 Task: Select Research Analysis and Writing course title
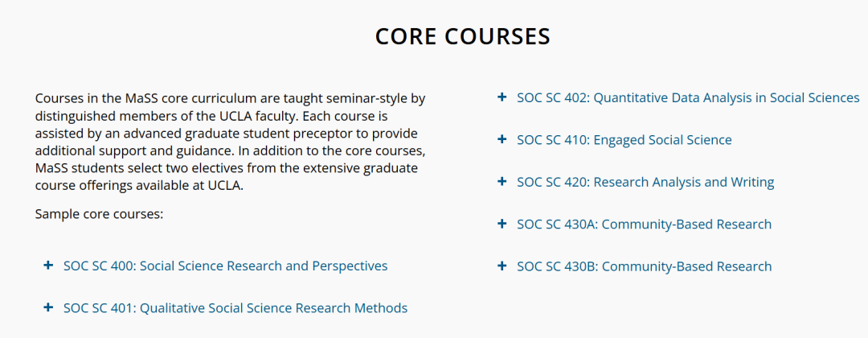click(645, 183)
